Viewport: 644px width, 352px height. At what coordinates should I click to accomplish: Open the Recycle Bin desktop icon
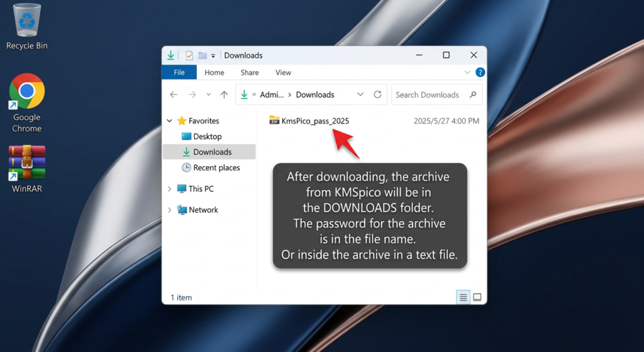pos(26,26)
